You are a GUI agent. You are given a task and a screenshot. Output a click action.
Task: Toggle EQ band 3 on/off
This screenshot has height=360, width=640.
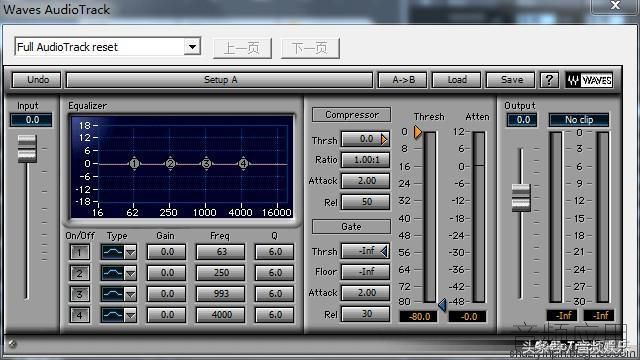(80, 294)
